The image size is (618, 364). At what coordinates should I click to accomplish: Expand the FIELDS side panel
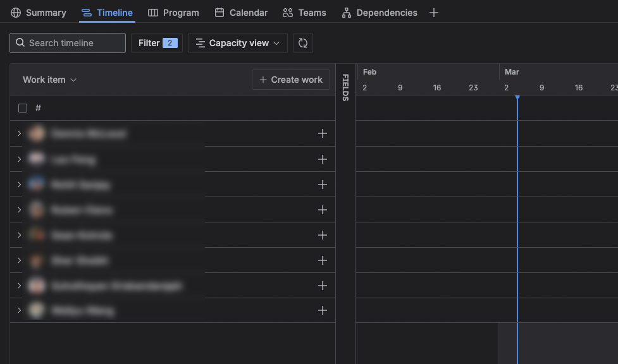(x=345, y=87)
